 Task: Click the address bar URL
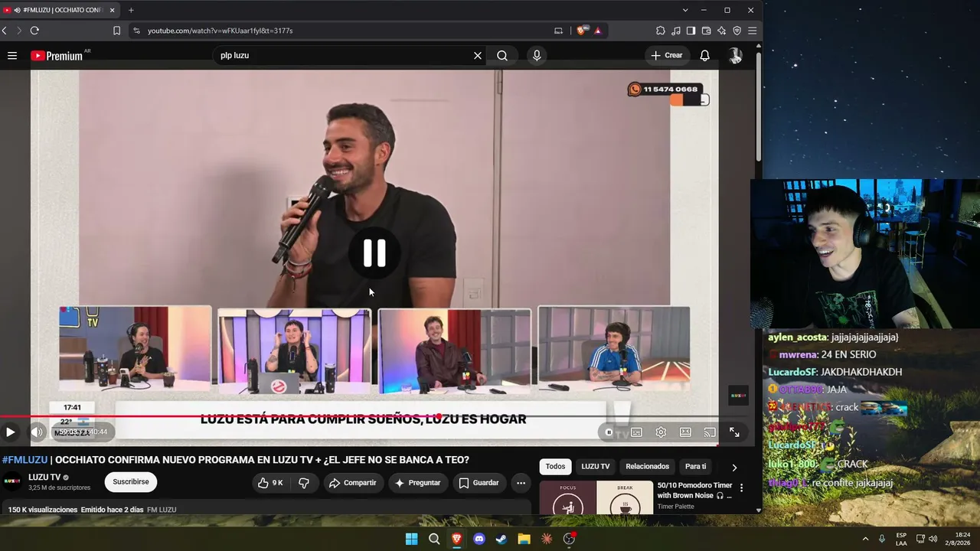point(220,31)
